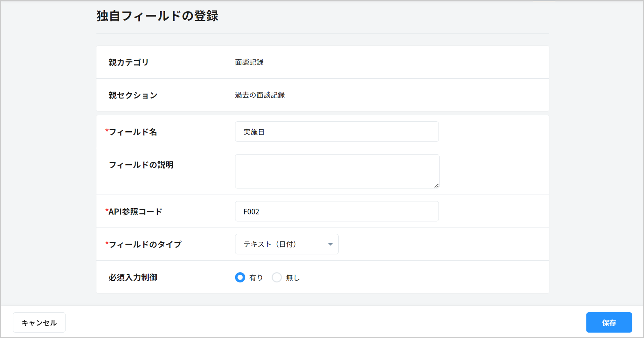644x338 pixels.
Task: Click the required *フィールド名 label
Action: [132, 132]
